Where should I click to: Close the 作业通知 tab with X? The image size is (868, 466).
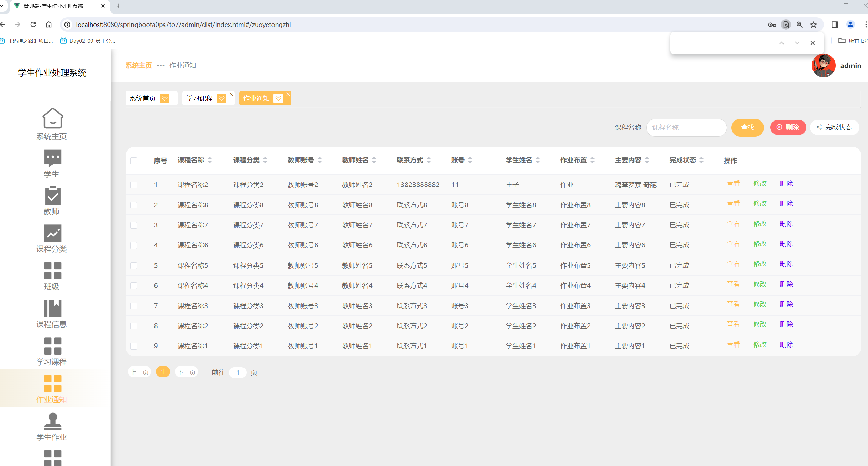tap(288, 94)
